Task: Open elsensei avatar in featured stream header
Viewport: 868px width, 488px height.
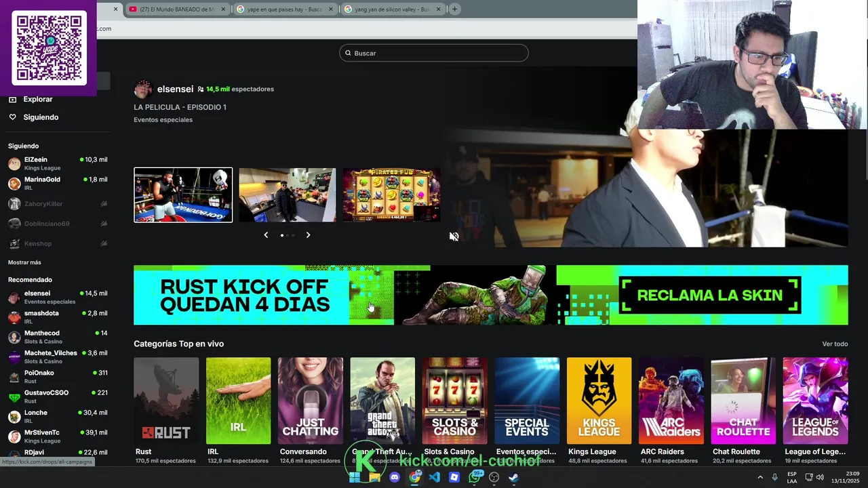Action: tap(143, 89)
